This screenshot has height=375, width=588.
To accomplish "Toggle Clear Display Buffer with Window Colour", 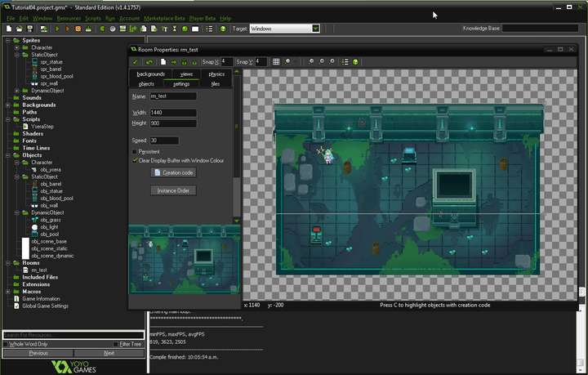I will (135, 160).
